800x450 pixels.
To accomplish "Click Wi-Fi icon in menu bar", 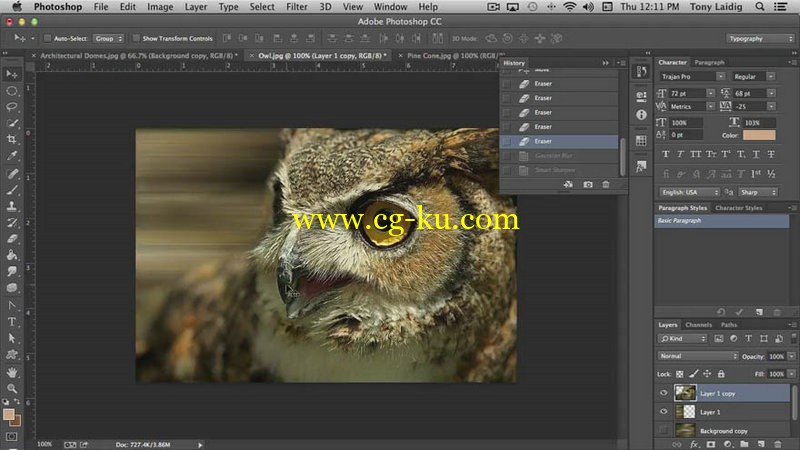I will [570, 7].
